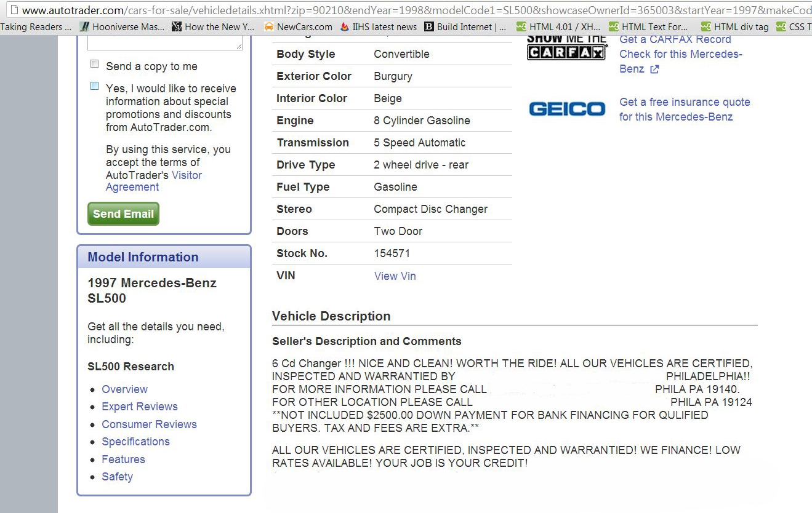Click the HTML div tag favicon
The height and width of the screenshot is (513, 812).
click(x=706, y=27)
